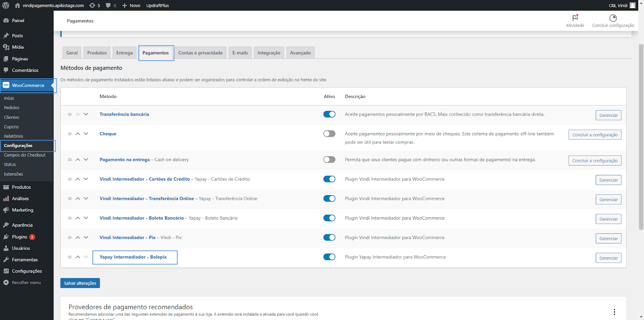Open the Contas e privacidade tab

(x=200, y=53)
